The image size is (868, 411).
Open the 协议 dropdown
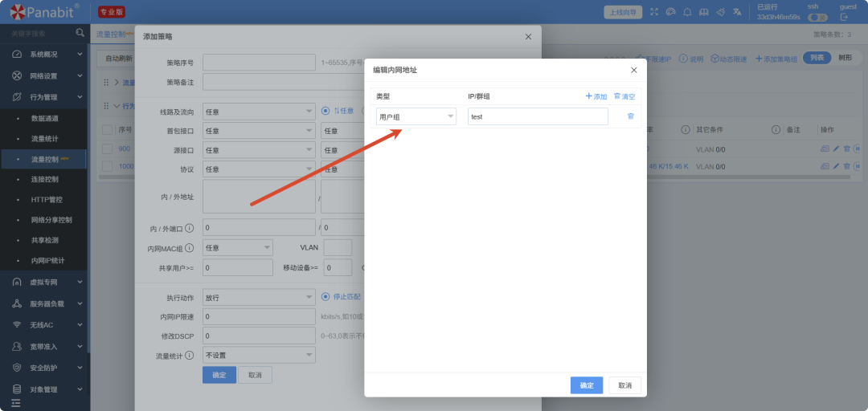259,169
